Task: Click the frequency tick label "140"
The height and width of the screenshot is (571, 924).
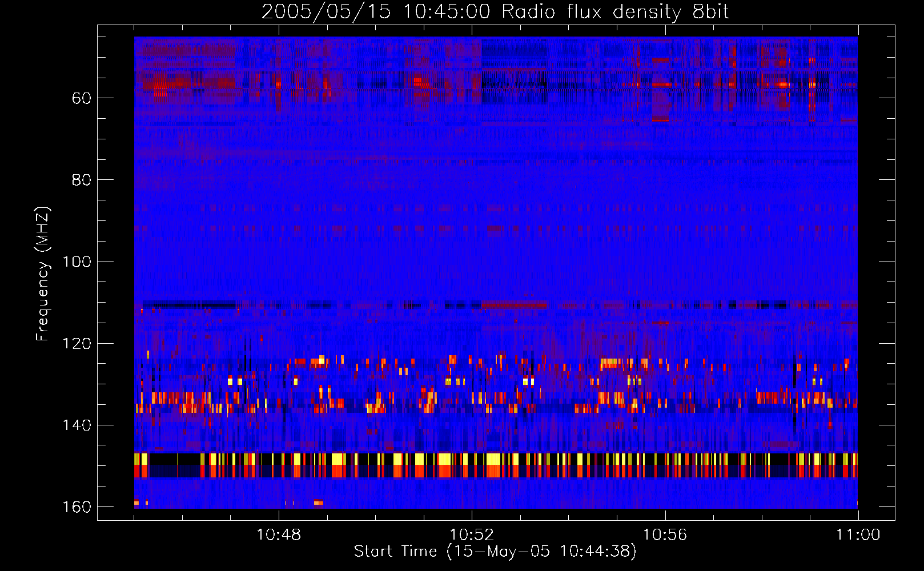Action: [x=77, y=425]
